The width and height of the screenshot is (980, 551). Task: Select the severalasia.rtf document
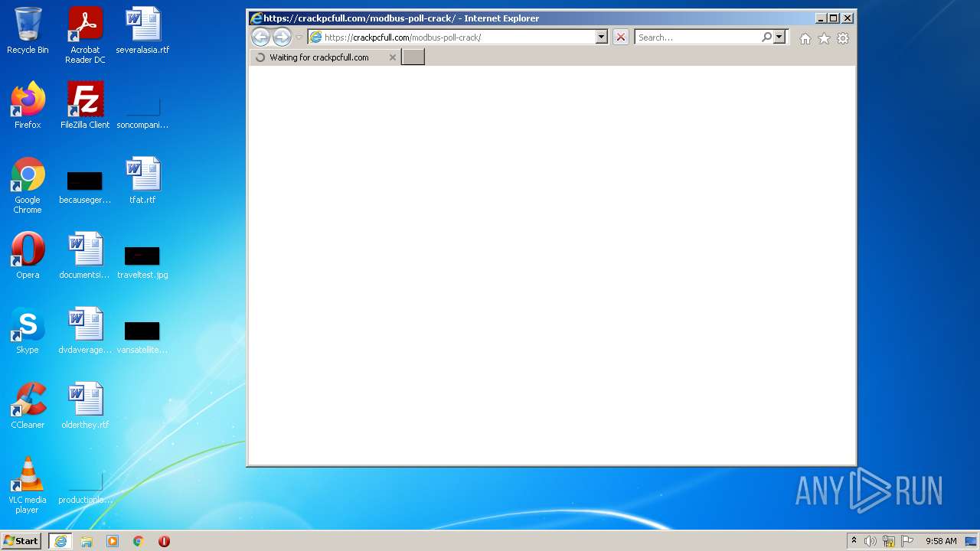click(x=142, y=31)
